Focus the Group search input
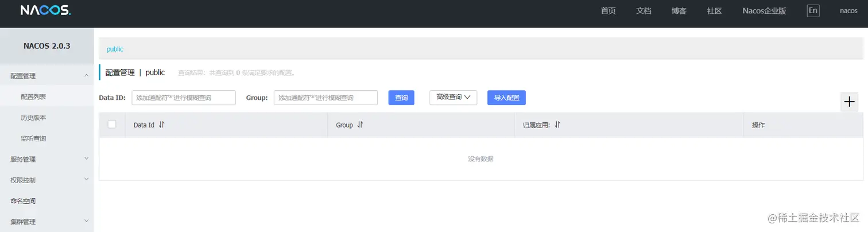Viewport: 868px width, 232px height. tap(325, 98)
